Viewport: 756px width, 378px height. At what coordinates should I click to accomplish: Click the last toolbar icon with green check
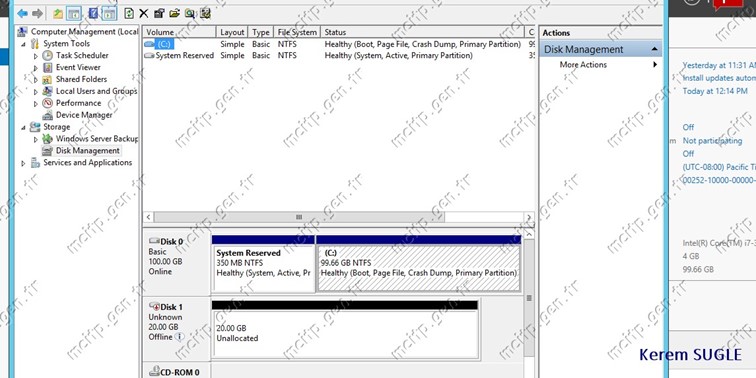tap(205, 14)
